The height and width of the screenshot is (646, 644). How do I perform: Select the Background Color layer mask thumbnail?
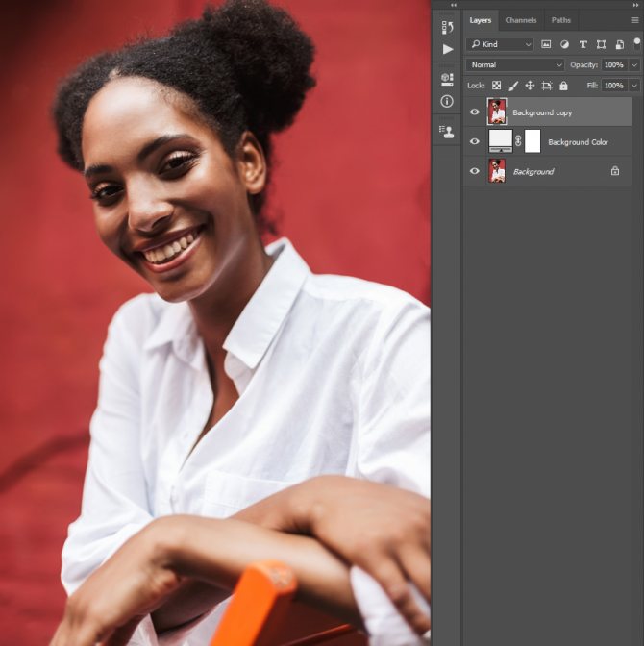pyautogui.click(x=533, y=141)
